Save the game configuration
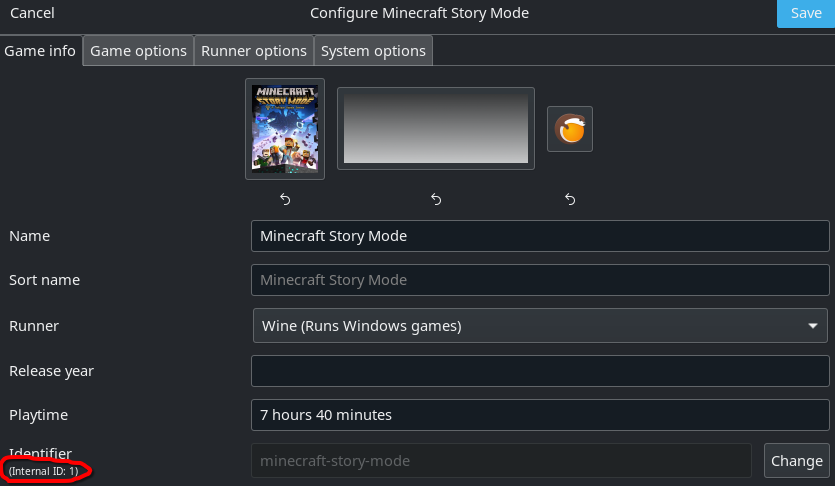This screenshot has height=486, width=835. [x=806, y=13]
